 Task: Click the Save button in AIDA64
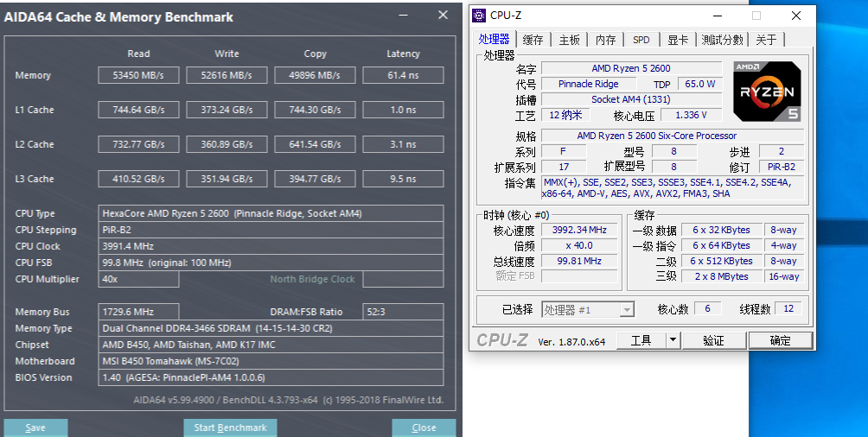[35, 427]
